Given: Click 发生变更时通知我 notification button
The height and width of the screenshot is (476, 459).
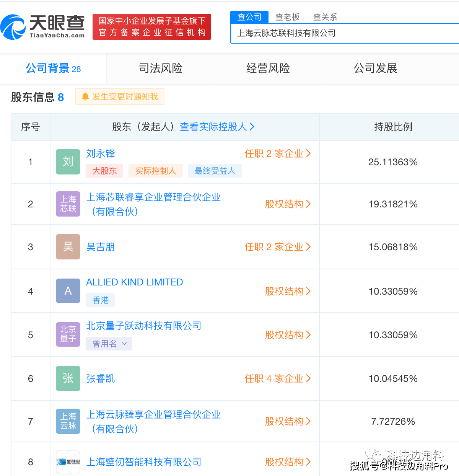Looking at the screenshot, I should pos(120,96).
